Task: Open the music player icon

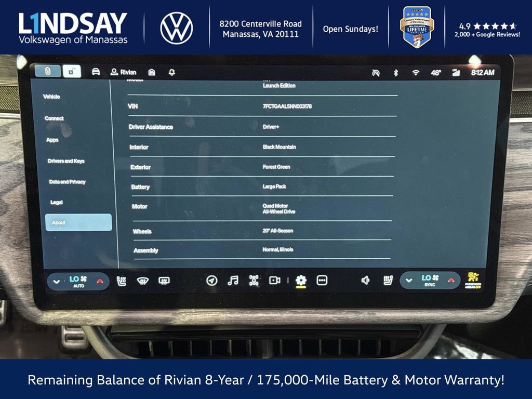Action: [x=234, y=280]
